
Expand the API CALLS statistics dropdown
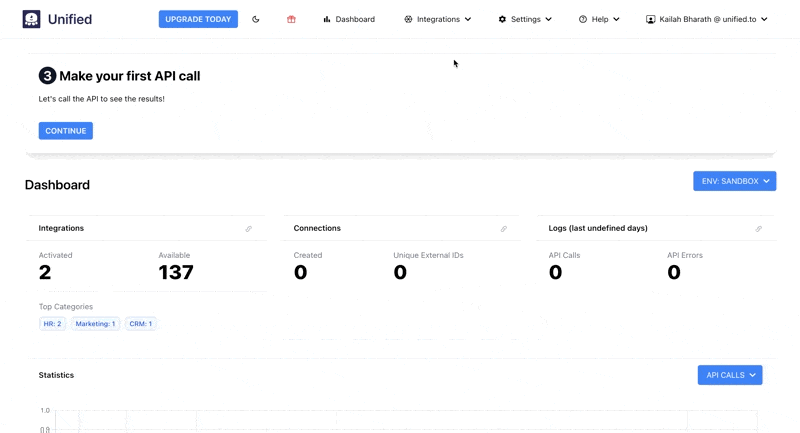[729, 375]
